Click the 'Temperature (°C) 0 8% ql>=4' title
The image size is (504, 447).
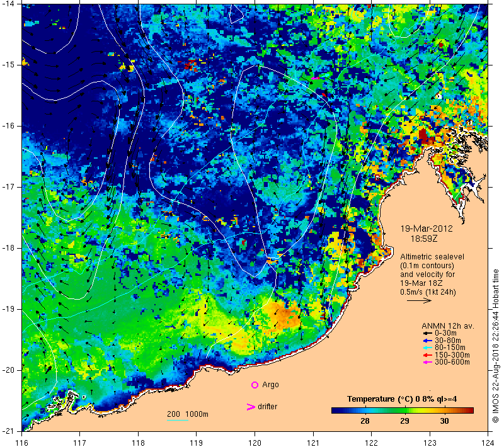[x=402, y=399]
